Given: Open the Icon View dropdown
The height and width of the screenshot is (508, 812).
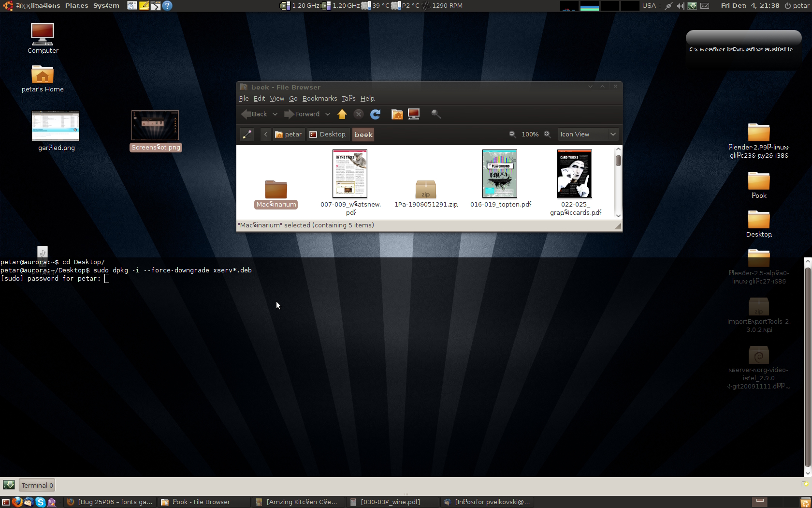Looking at the screenshot, I should [x=588, y=134].
